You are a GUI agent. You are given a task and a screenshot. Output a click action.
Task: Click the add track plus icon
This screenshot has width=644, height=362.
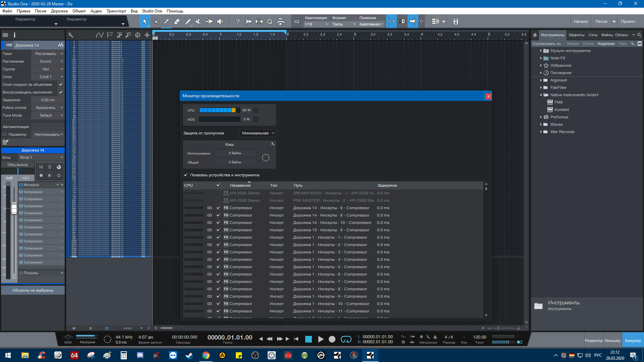(x=147, y=35)
